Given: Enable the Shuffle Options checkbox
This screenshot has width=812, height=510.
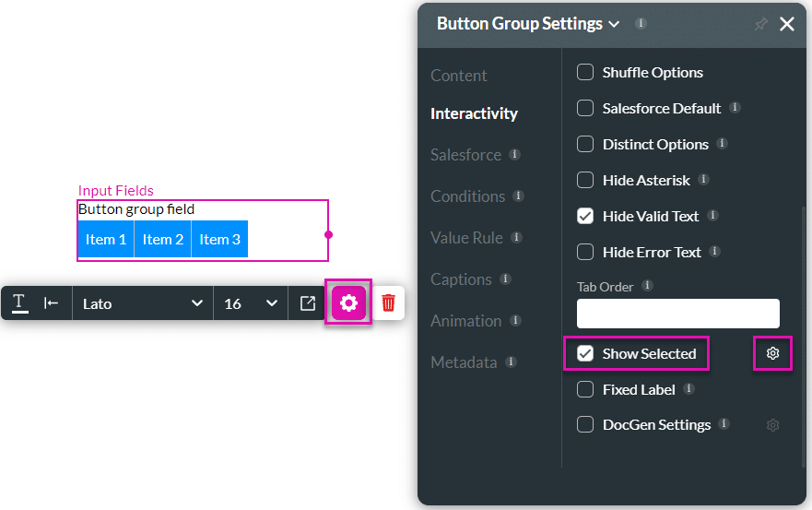Looking at the screenshot, I should click(x=585, y=72).
